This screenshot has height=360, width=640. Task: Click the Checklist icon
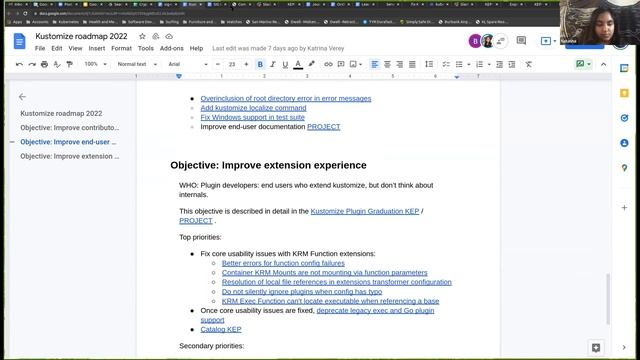click(446, 64)
